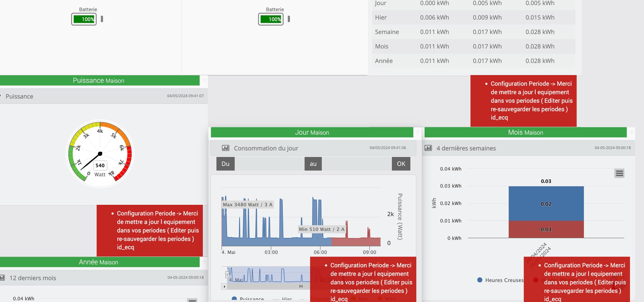Open the Puissance Maison widget header
This screenshot has height=302, width=644.
point(100,81)
